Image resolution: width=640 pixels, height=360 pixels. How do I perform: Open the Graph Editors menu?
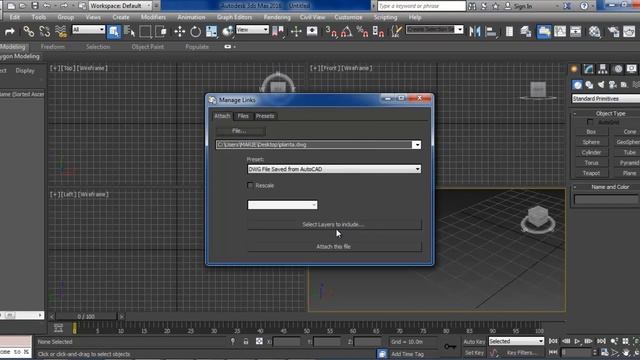pos(234,17)
